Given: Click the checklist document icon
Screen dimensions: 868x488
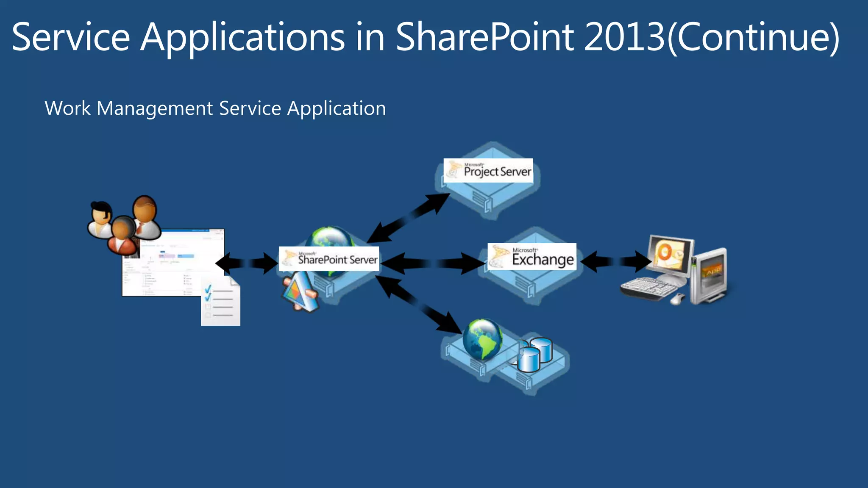Looking at the screenshot, I should coord(220,301).
